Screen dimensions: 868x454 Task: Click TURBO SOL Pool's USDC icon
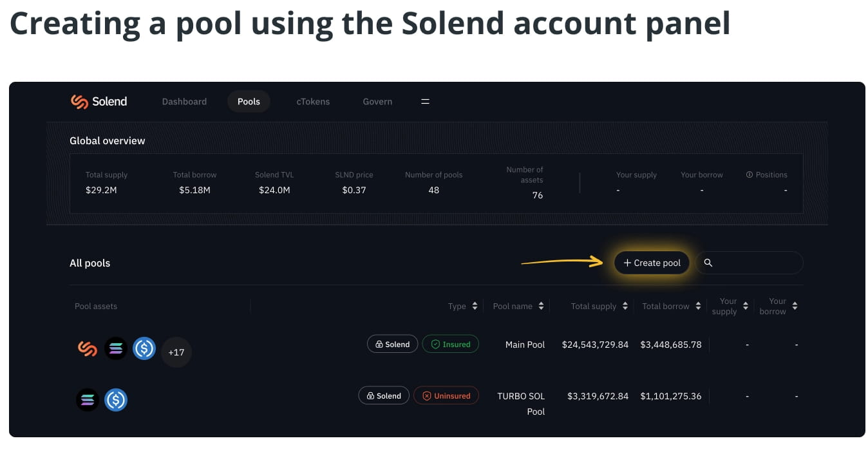(116, 400)
